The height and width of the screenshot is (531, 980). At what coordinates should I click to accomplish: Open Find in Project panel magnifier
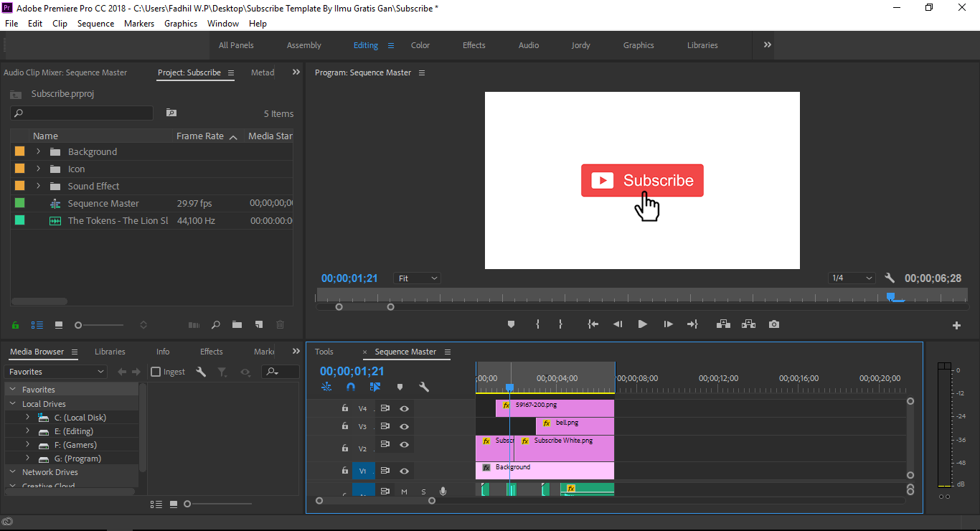pyautogui.click(x=215, y=325)
